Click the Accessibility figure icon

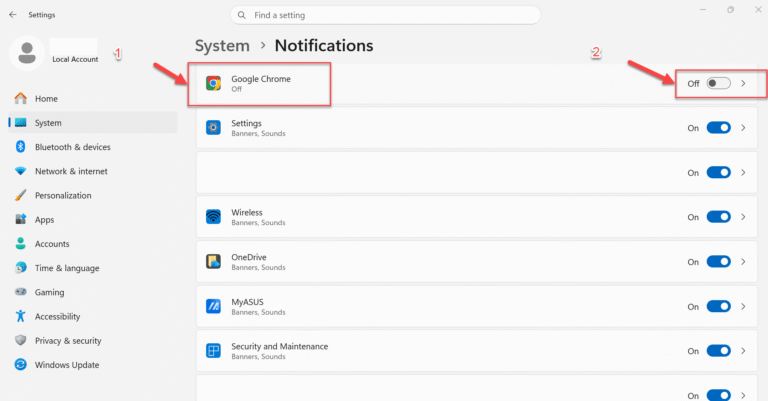click(21, 316)
